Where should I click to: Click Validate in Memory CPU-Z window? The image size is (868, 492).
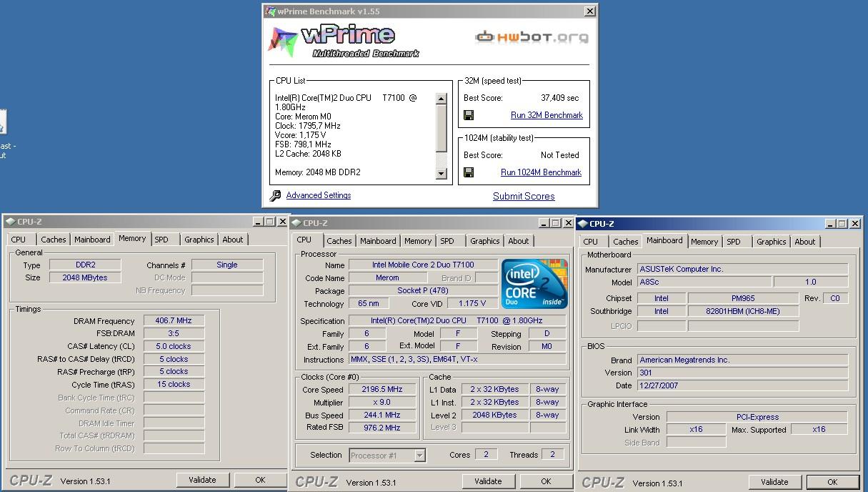(202, 480)
